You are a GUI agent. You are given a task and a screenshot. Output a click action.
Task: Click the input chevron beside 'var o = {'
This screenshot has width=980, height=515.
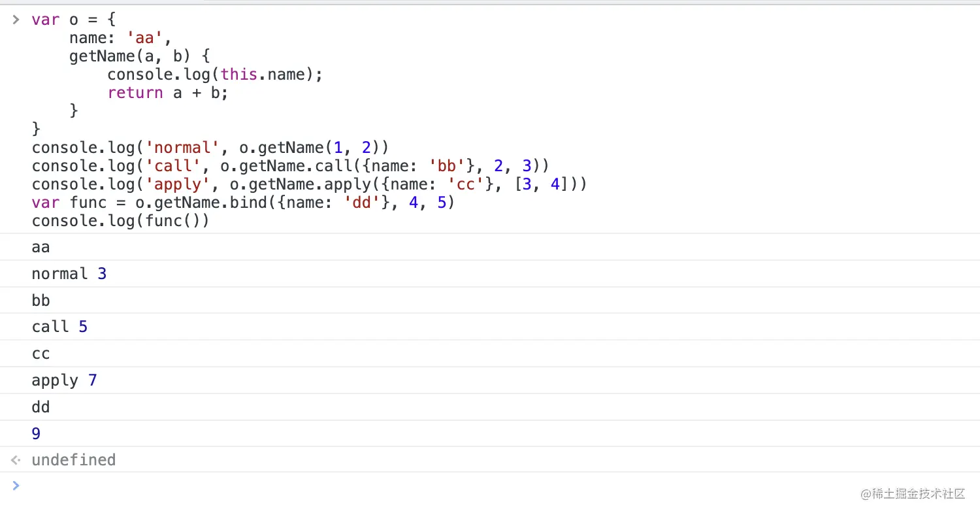[x=16, y=20]
